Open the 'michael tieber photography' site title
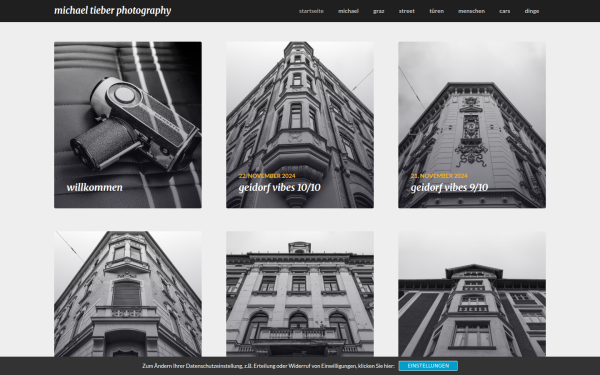Image resolution: width=600 pixels, height=375 pixels. (x=112, y=11)
